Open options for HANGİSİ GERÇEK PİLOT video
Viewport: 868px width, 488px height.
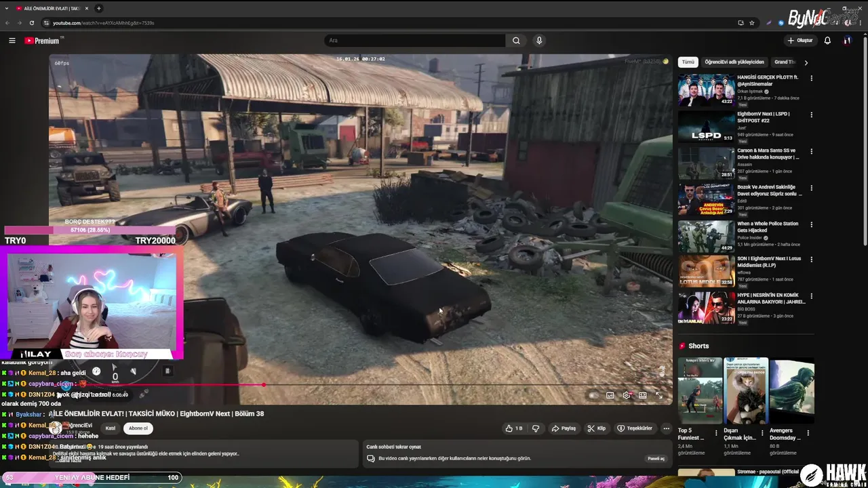pyautogui.click(x=811, y=78)
